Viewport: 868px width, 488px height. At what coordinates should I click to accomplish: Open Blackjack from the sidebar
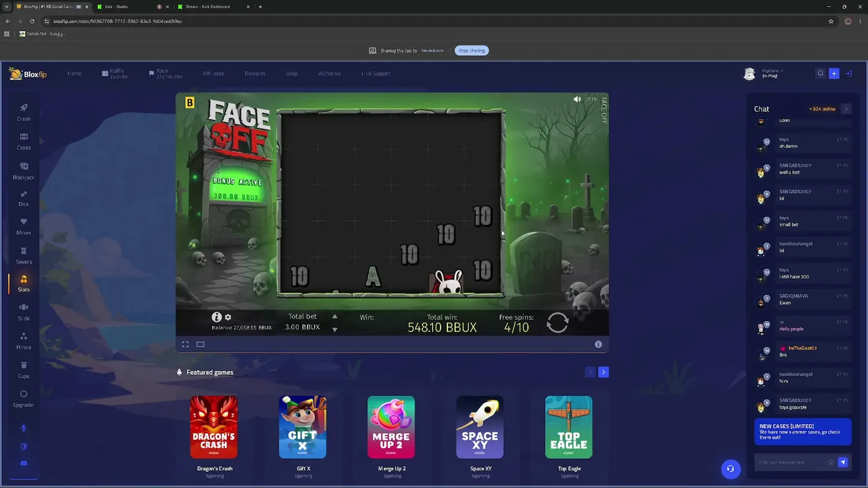(x=24, y=171)
